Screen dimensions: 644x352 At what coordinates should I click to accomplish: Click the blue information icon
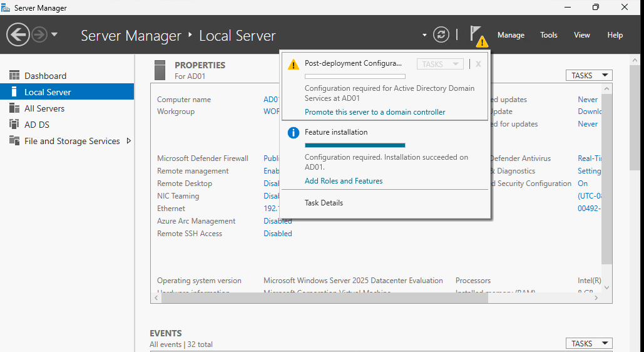(x=294, y=133)
